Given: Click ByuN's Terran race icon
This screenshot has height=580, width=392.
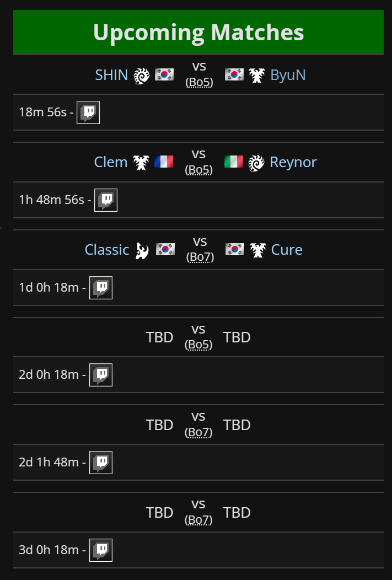Looking at the screenshot, I should (x=257, y=76).
